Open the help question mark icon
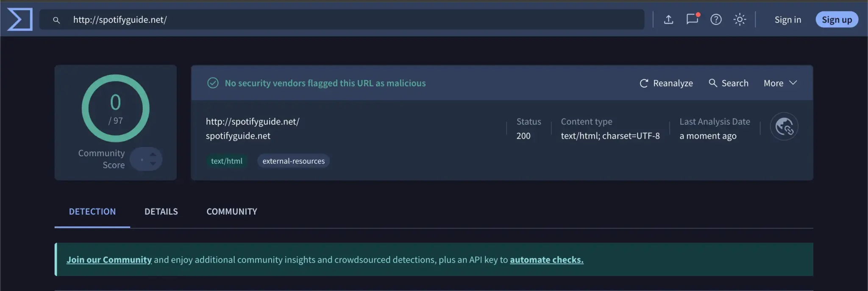The height and width of the screenshot is (291, 868). [x=716, y=20]
